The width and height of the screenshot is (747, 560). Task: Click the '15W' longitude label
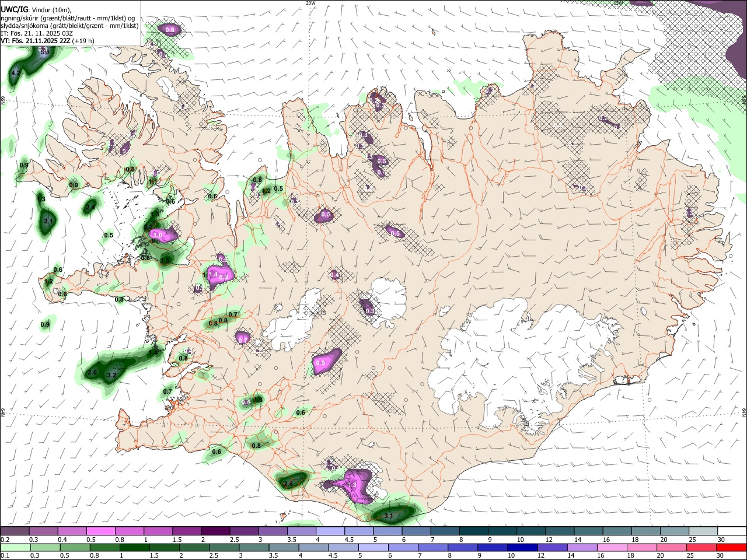pyautogui.click(x=619, y=3)
